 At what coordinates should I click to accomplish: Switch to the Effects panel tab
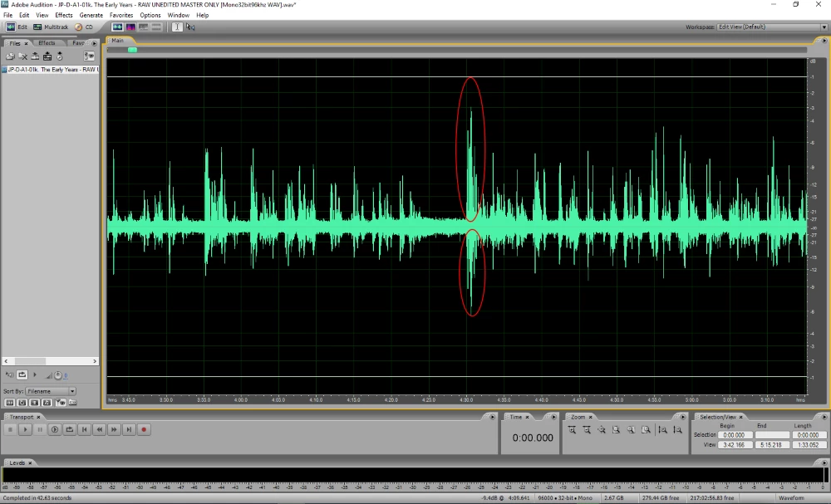[47, 43]
